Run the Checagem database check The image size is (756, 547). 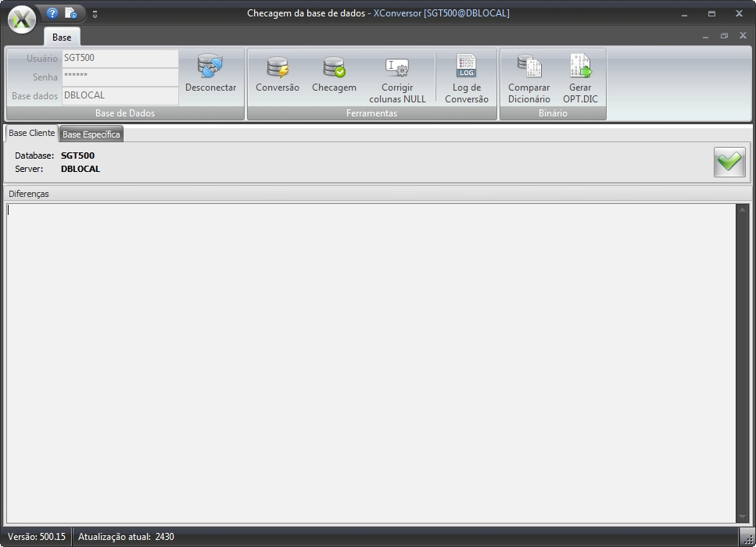[x=334, y=74]
